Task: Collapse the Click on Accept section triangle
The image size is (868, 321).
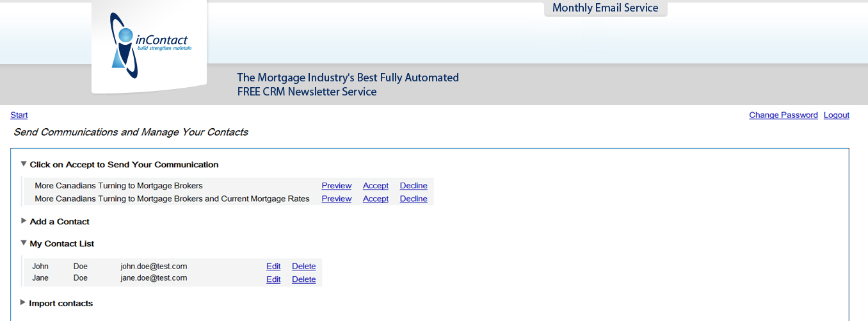Action: pyautogui.click(x=24, y=164)
